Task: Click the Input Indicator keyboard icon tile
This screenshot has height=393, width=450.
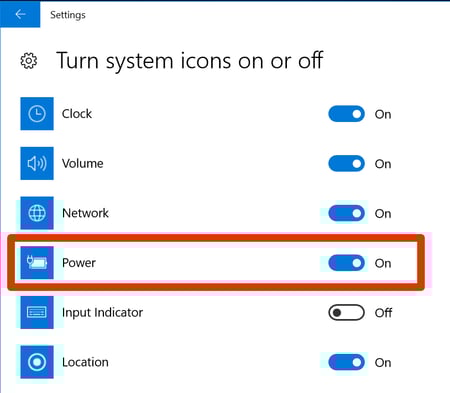Action: coord(37,312)
